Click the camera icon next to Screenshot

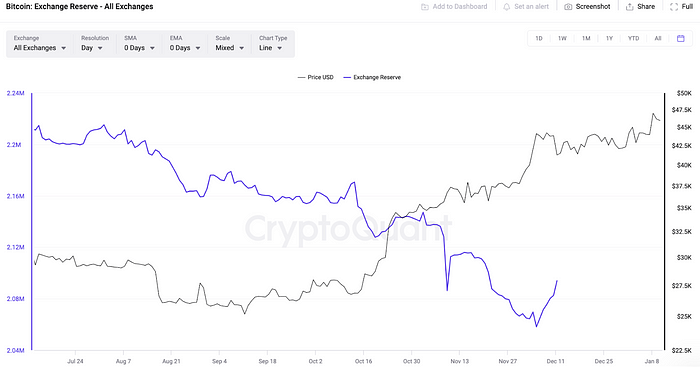pyautogui.click(x=568, y=7)
